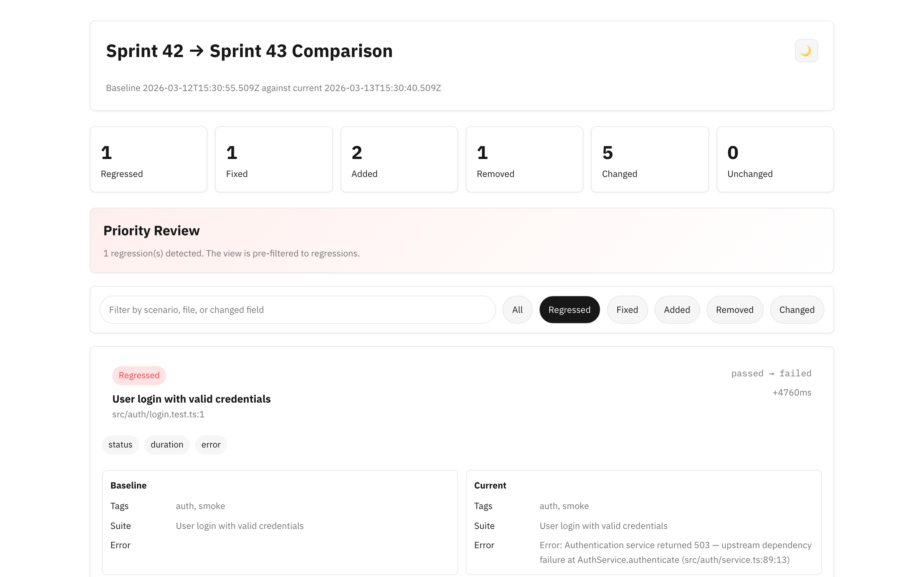Apply the Changed filter
Viewport: 924px width, 577px height.
pyautogui.click(x=797, y=309)
